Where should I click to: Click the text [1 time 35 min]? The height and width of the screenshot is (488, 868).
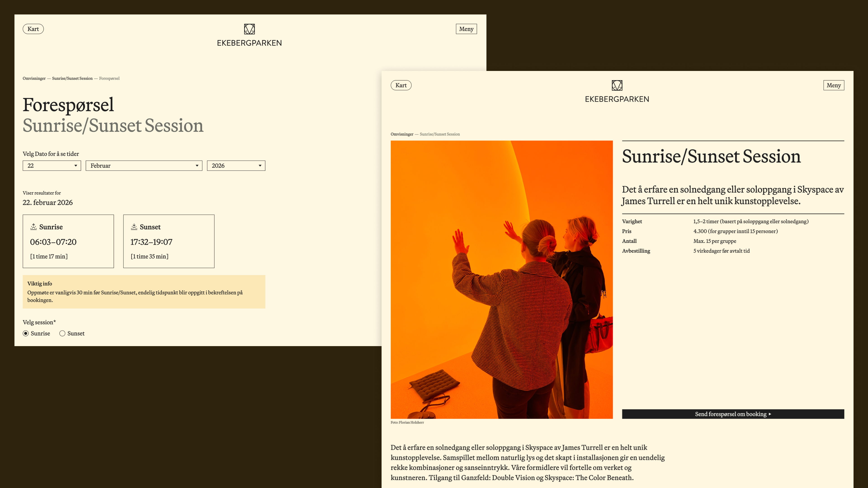(149, 256)
